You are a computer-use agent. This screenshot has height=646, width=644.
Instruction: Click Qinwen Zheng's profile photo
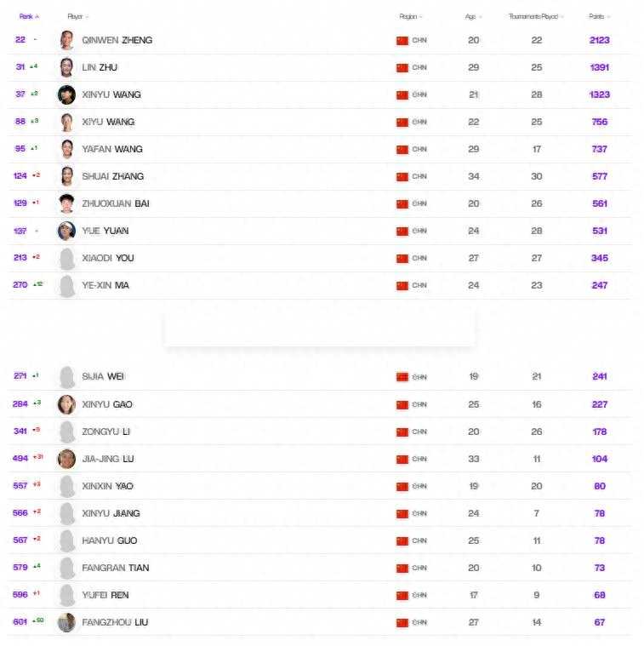click(x=66, y=40)
